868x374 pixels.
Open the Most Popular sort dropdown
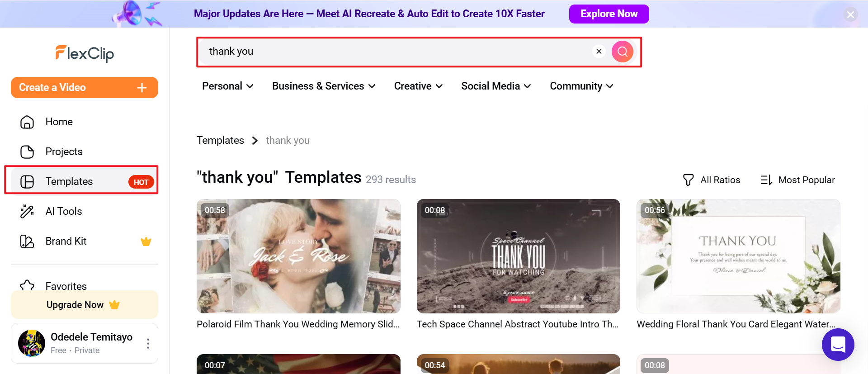point(797,180)
